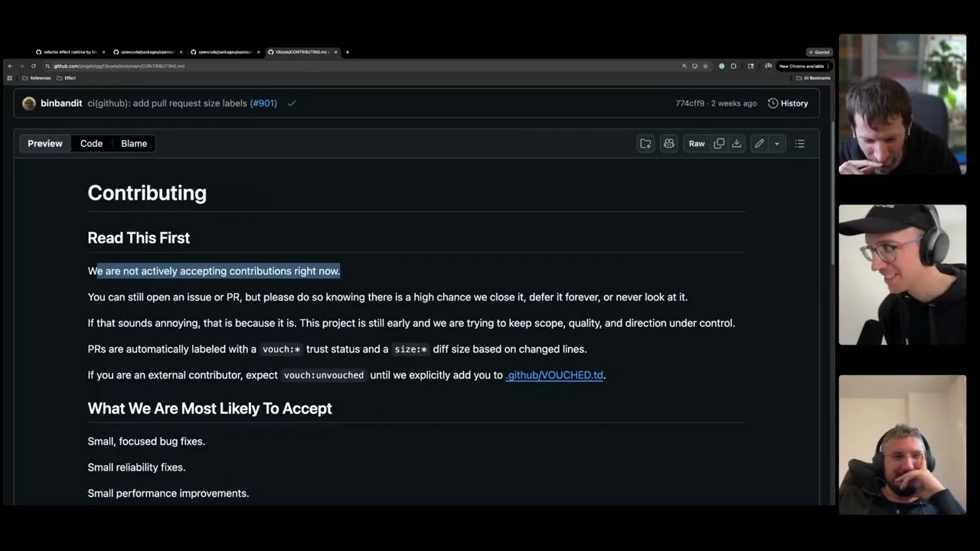Click the 'Small performance improvements.' line
The width and height of the screenshot is (980, 551).
(168, 494)
